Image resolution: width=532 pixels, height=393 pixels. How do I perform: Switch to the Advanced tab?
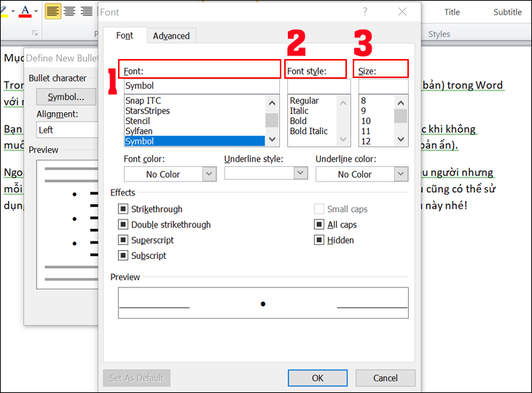point(171,36)
